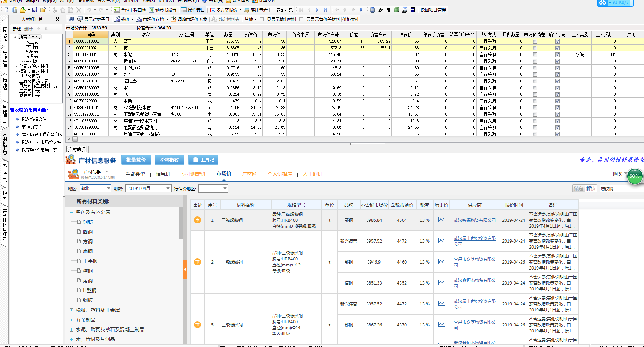Click 返回项目管理 button
The width and height of the screenshot is (644, 347).
(x=433, y=10)
